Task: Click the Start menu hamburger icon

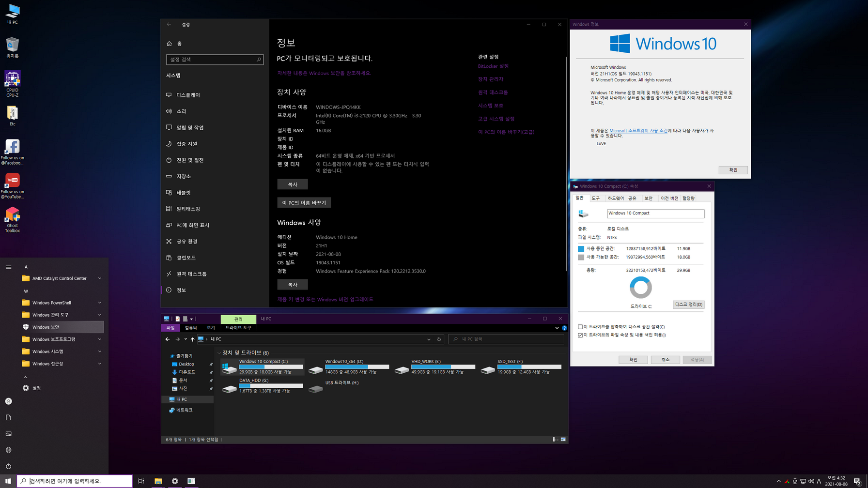Action: (x=8, y=267)
